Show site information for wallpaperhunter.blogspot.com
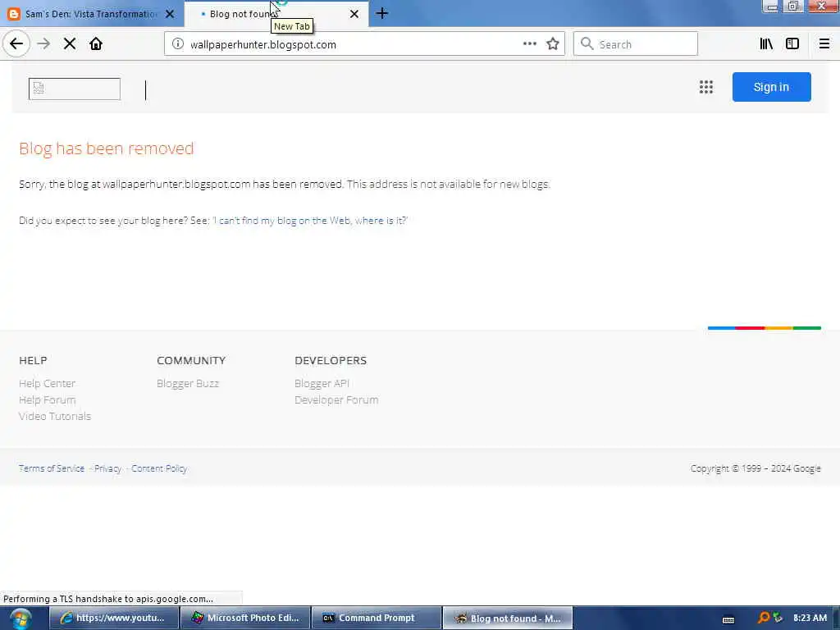The width and height of the screenshot is (840, 630). 178,44
